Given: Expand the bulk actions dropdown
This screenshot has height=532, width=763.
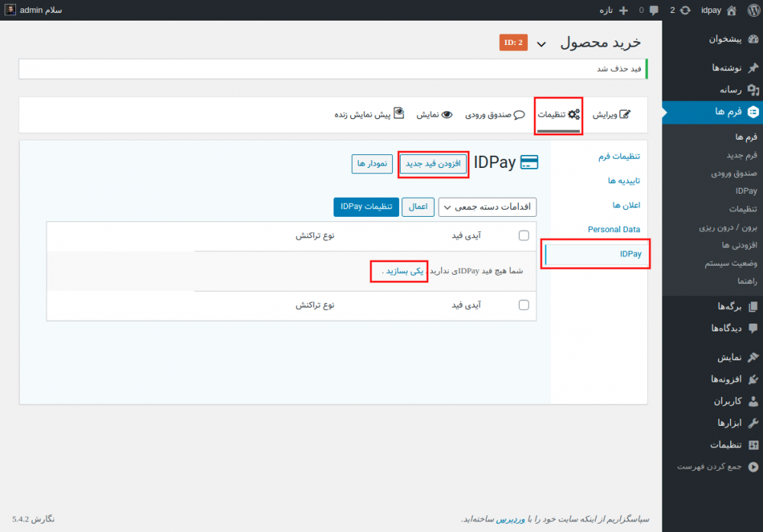Looking at the screenshot, I should 488,207.
